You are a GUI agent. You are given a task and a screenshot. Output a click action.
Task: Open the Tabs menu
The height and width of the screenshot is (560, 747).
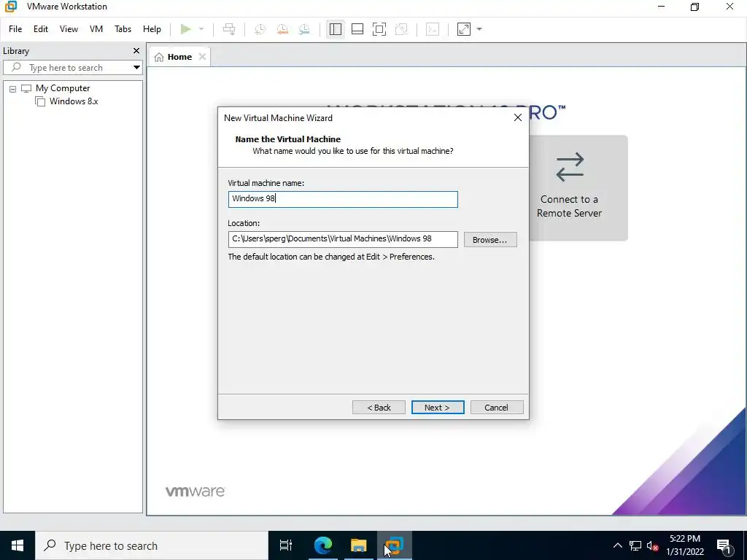(x=123, y=29)
